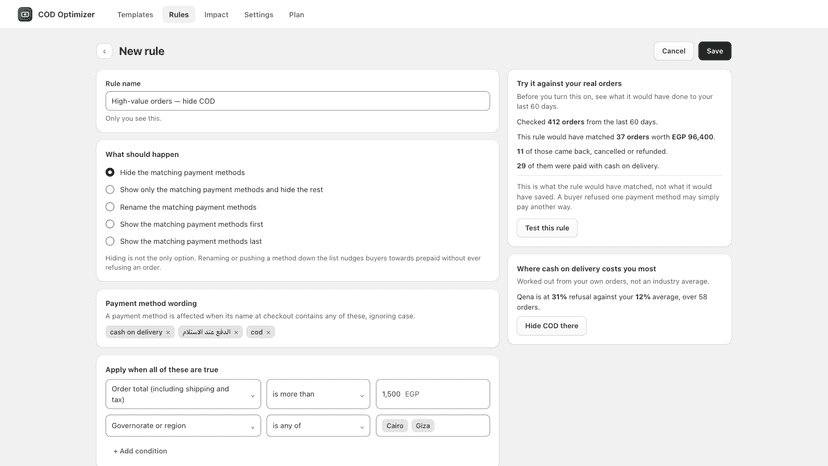Click the "Apply when all of these are true" heading
Viewport: 828px width, 466px height.
tap(162, 370)
